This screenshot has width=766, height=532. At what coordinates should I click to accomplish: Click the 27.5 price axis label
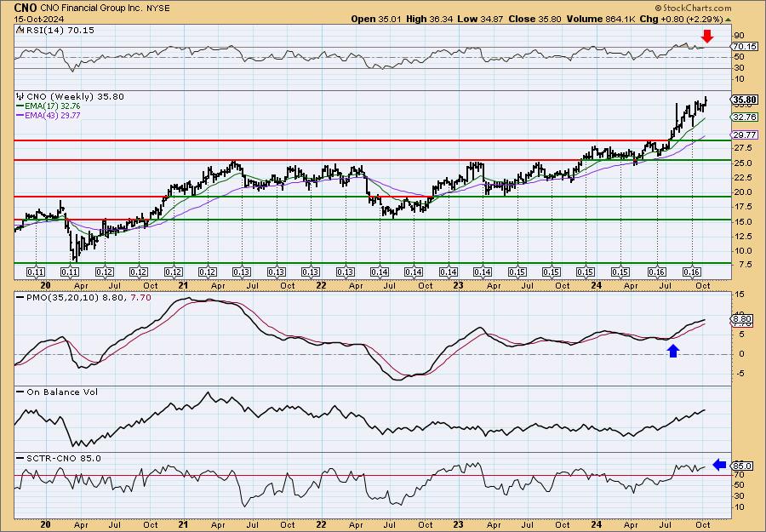(x=741, y=148)
